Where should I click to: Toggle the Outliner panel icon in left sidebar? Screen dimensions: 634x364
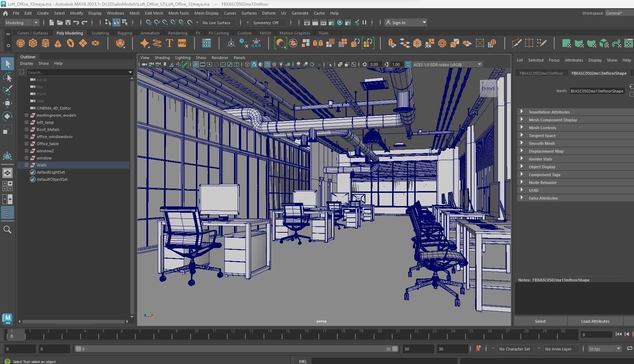pyautogui.click(x=7, y=213)
